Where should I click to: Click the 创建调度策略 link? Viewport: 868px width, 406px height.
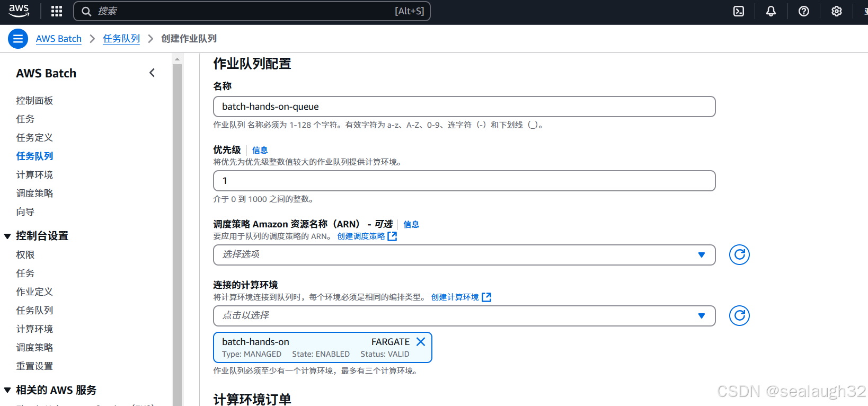[361, 236]
